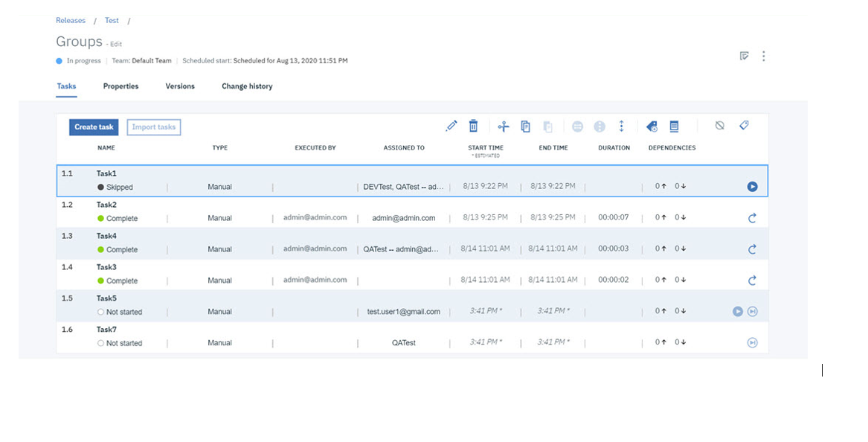This screenshot has width=868, height=442.
Task: Copy the selected task with the copy icon
Action: [525, 126]
